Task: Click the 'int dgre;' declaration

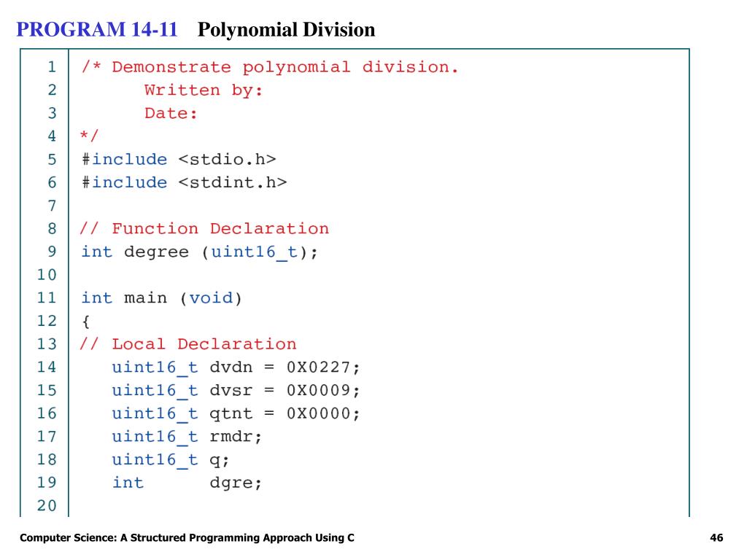Action: point(187,483)
